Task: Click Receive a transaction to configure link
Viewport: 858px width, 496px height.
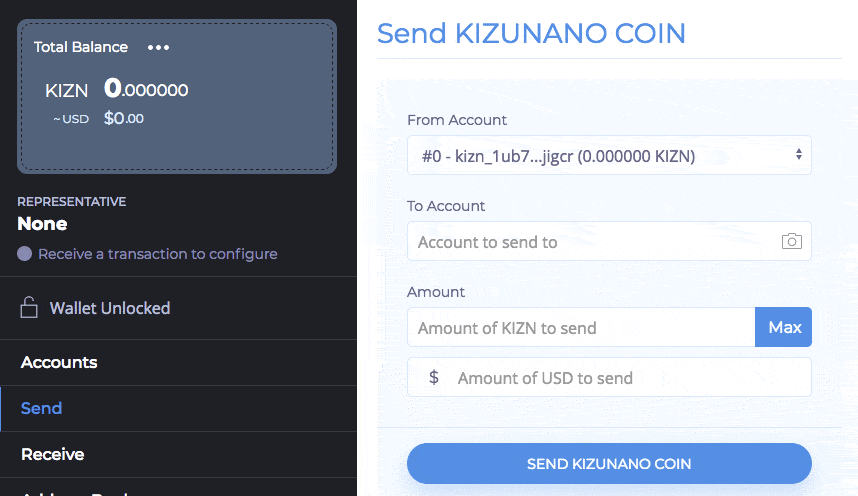Action: [x=158, y=254]
